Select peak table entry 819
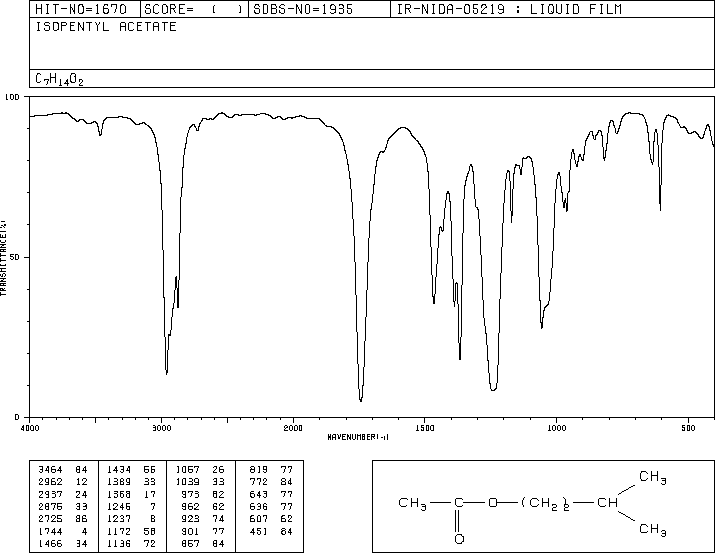 point(271,469)
